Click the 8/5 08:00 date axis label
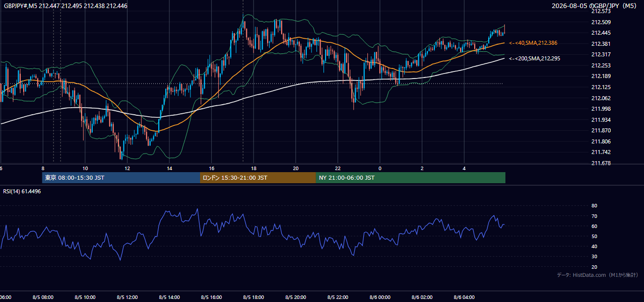This screenshot has width=644, height=302. (43, 297)
